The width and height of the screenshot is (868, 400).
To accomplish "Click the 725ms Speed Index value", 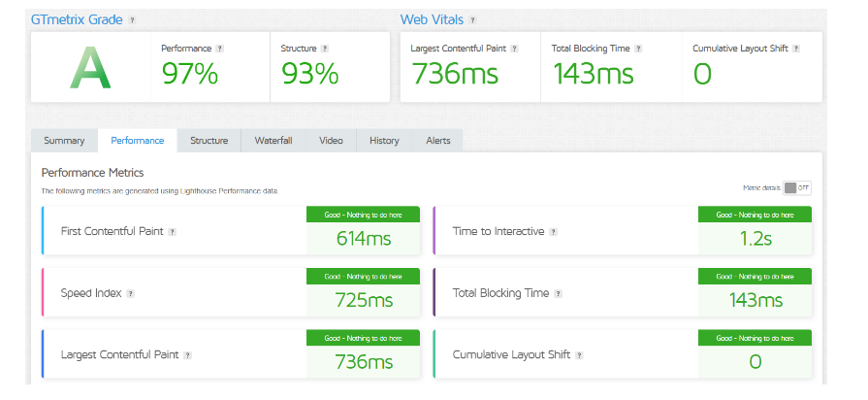I will pyautogui.click(x=364, y=300).
